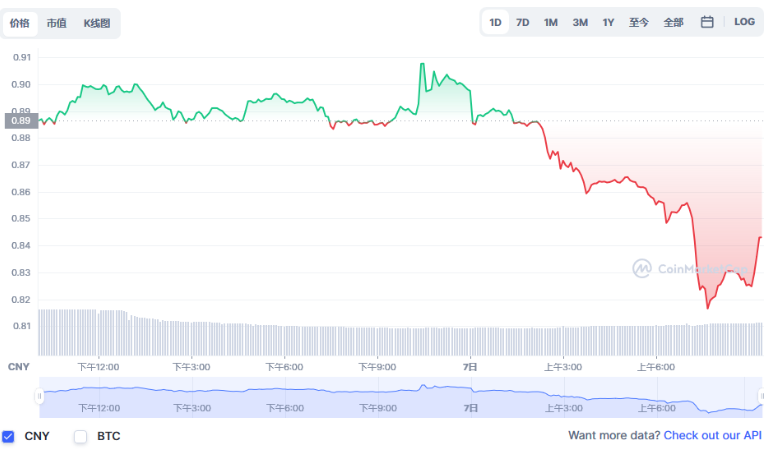
Task: Enable the BTC checkbox
Action: [81, 436]
